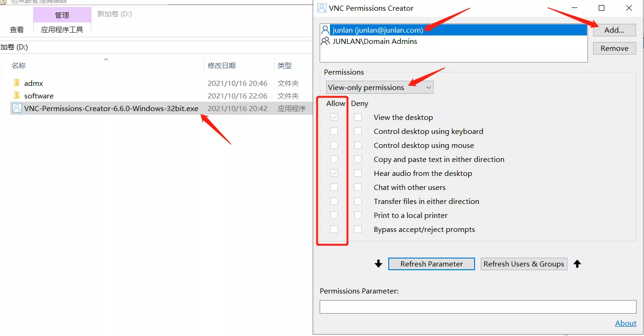
Task: Click the software folder icon
Action: (x=17, y=96)
